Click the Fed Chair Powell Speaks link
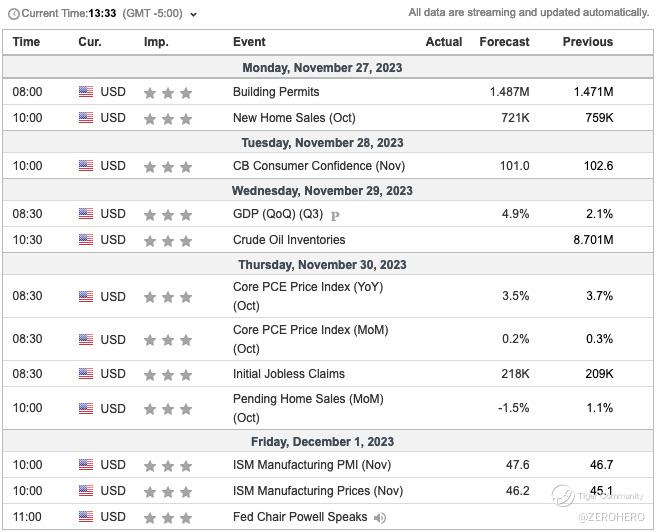The height and width of the screenshot is (532, 657). point(300,517)
